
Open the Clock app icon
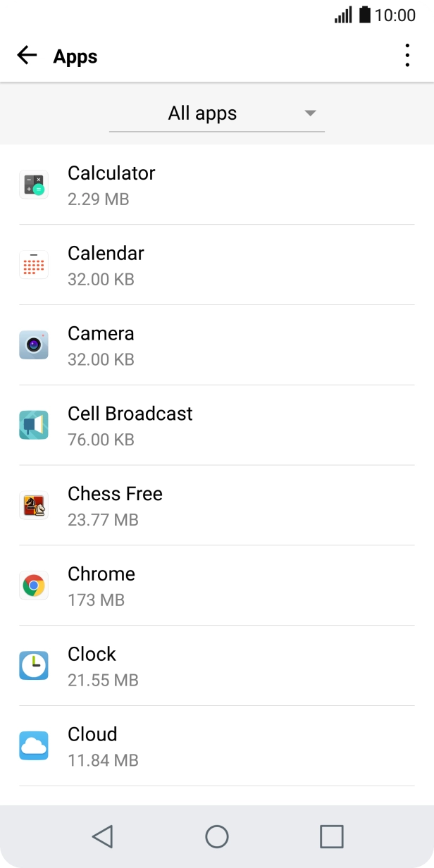pyautogui.click(x=34, y=665)
